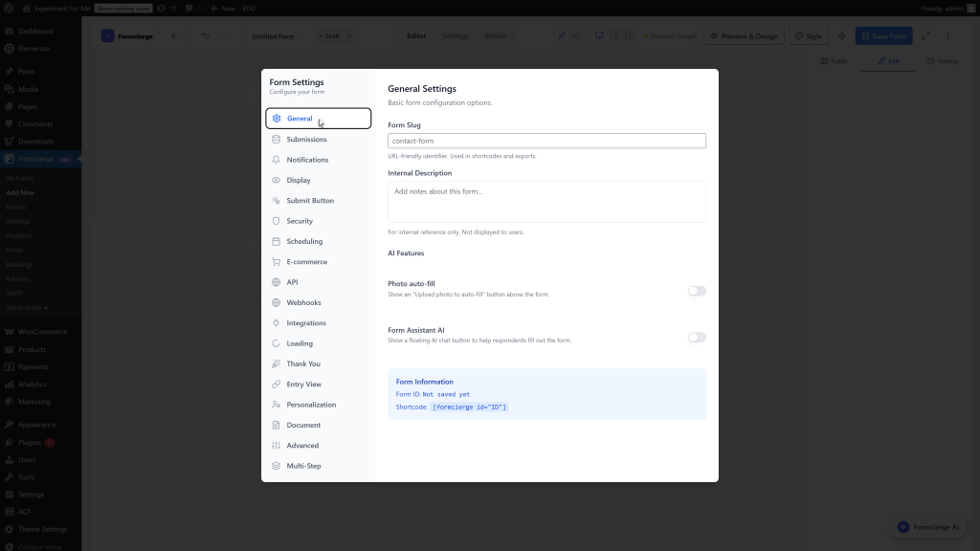Enable the Form Assistant AI toggle
This screenshot has width=980, height=551.
tap(697, 337)
